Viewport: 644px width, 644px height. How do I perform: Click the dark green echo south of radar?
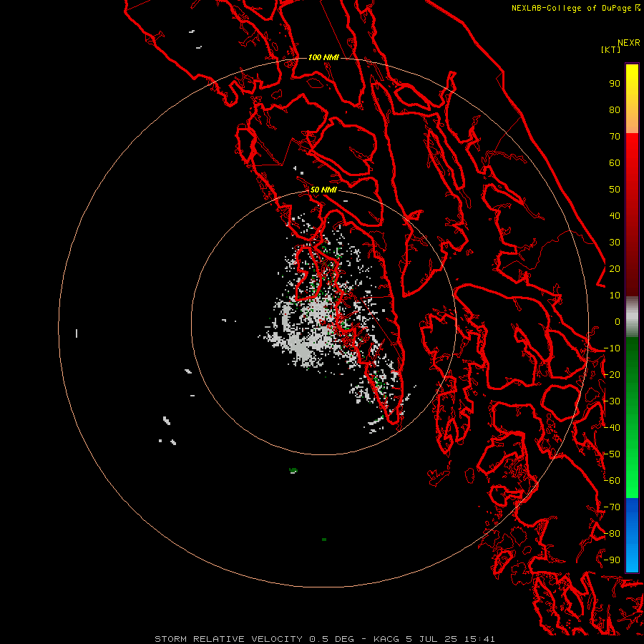click(293, 470)
